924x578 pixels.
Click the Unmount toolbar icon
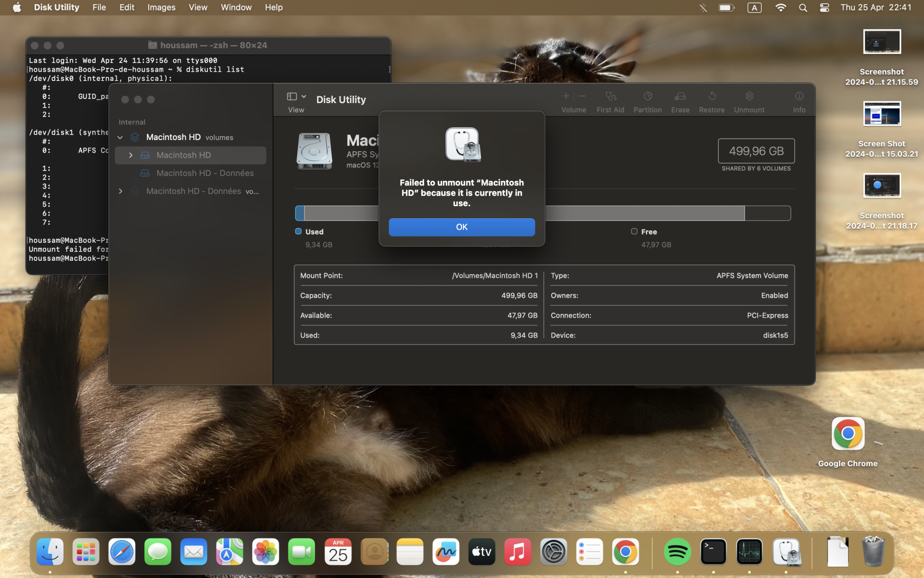(749, 97)
